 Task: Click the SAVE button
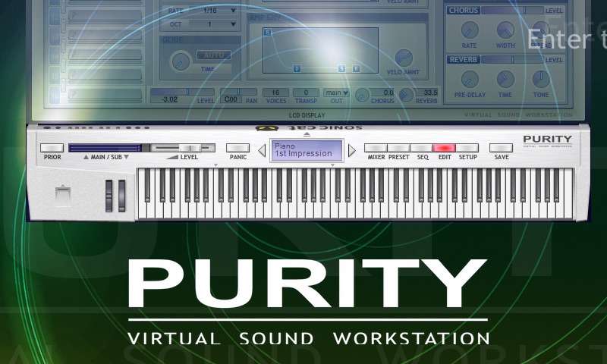pyautogui.click(x=502, y=148)
